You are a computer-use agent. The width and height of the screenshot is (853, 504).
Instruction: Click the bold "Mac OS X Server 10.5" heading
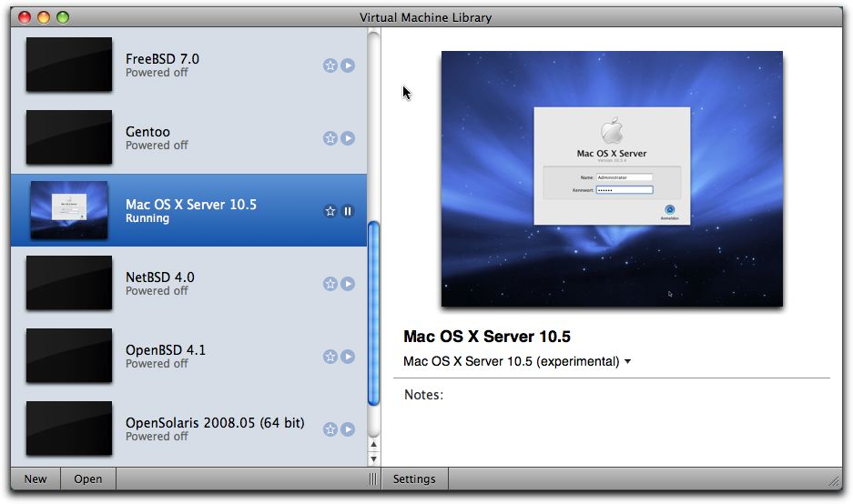pyautogui.click(x=487, y=337)
